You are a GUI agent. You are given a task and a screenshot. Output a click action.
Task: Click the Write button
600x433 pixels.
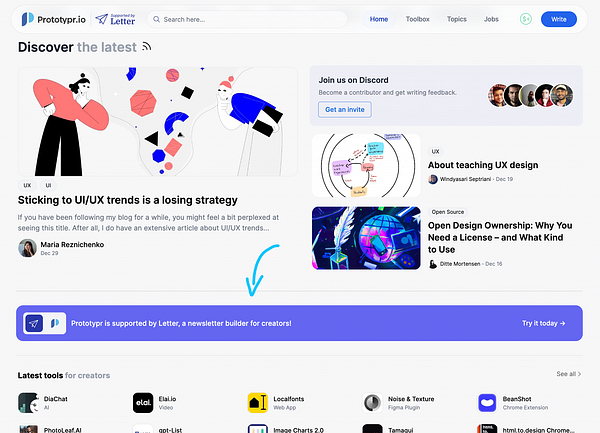tap(559, 19)
